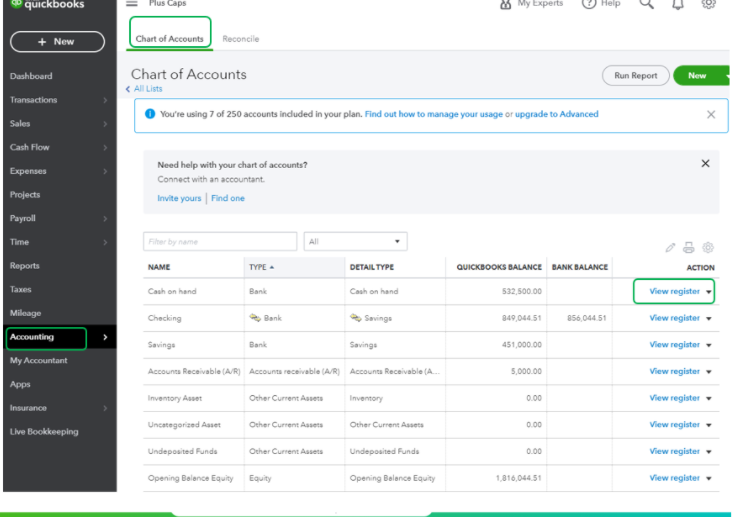Screen dimensions: 732x517
Task: Open 'Find out how to manage your usage' link
Action: 434,114
